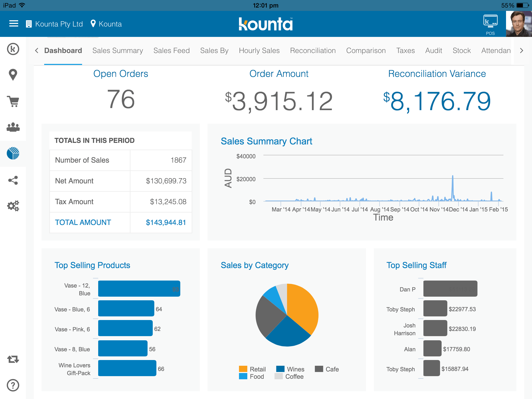Click the Kounta site name in header
532x399 pixels.
click(x=110, y=24)
